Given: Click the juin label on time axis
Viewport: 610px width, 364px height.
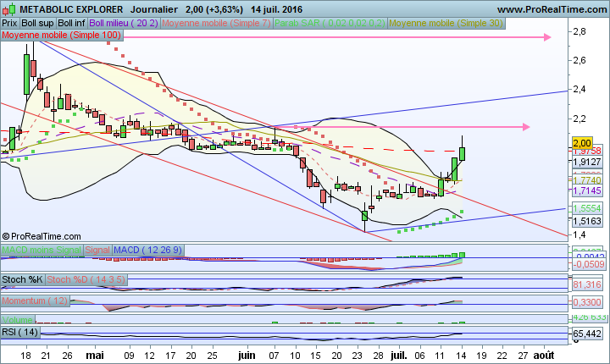Looking at the screenshot, I should (247, 355).
